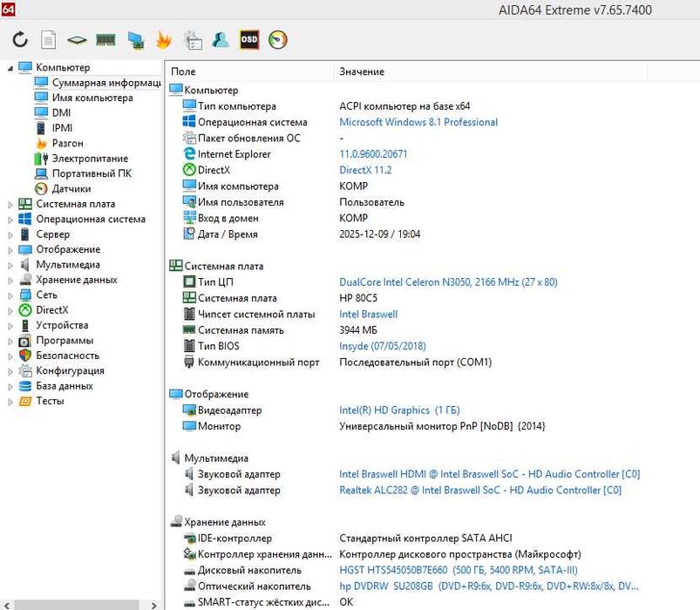Expand the Отображение tree node
700x610 pixels.
point(10,250)
